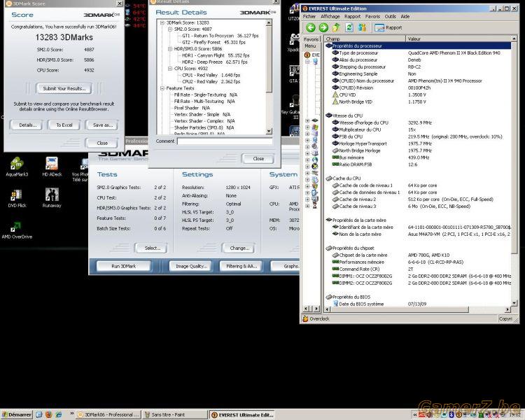Open the HD ADeck desktop icon
The width and height of the screenshot is (525, 420).
(x=52, y=167)
